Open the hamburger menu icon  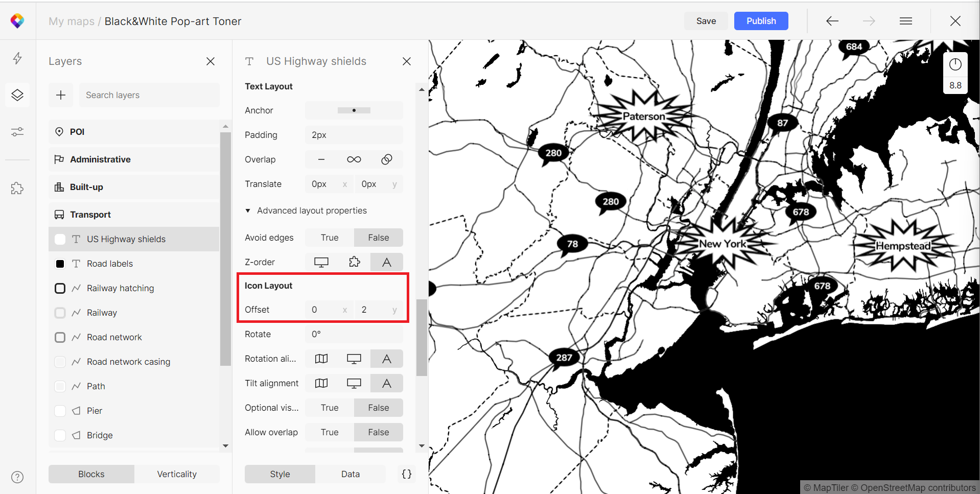[x=906, y=21]
